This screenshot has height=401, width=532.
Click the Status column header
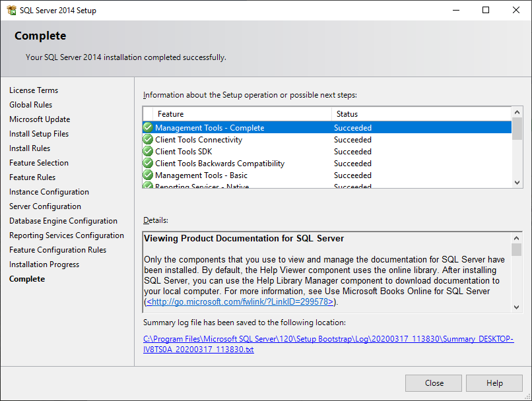pyautogui.click(x=421, y=114)
